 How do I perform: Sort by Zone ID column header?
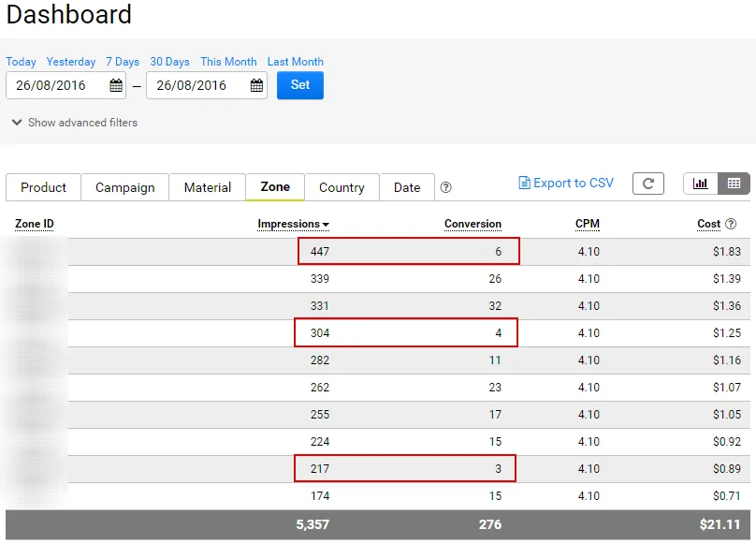click(x=35, y=224)
